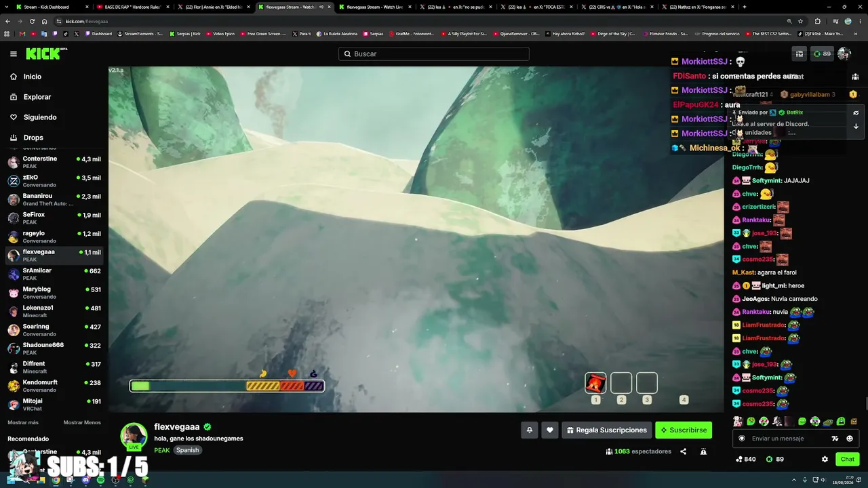This screenshot has width=868, height=488.
Task: Open Spotify from the taskbar
Action: pos(100,480)
